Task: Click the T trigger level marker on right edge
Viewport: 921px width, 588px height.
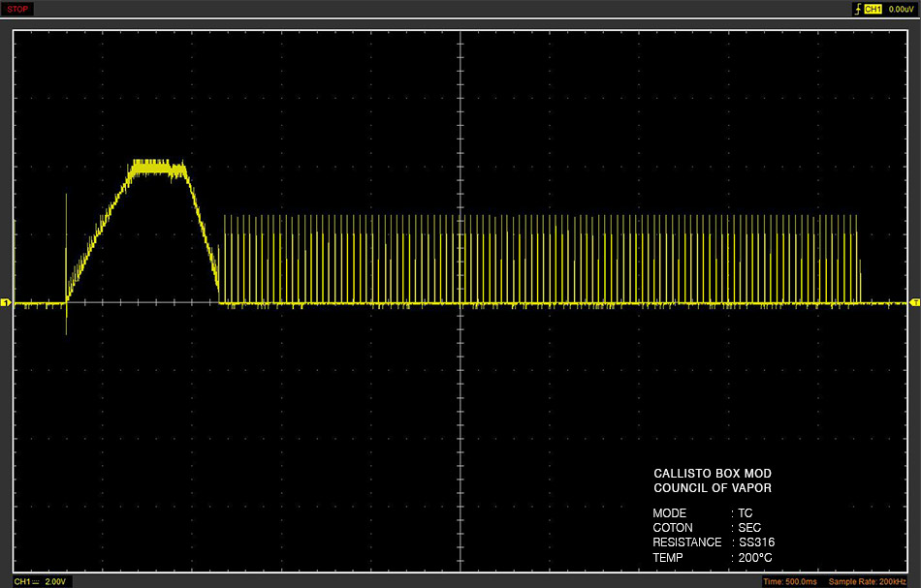Action: [915, 302]
